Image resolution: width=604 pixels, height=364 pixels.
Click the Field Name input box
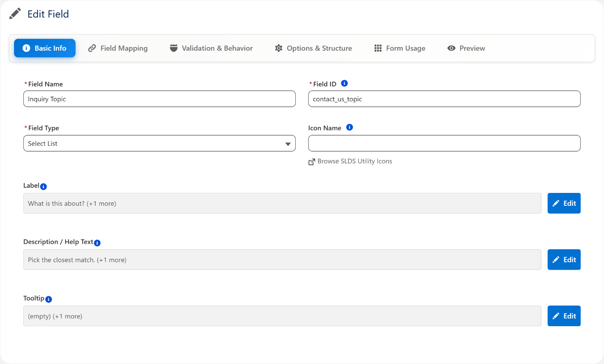pos(159,99)
